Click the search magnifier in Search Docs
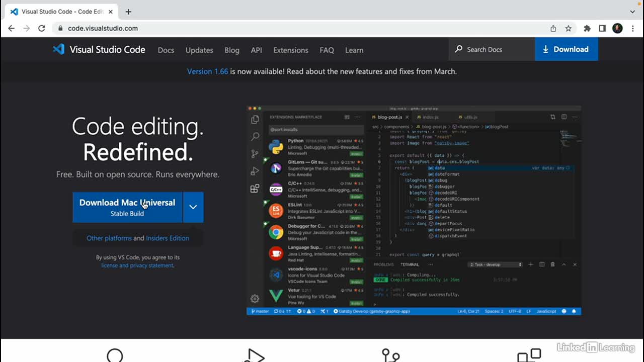This screenshot has width=644, height=362. 458,49
